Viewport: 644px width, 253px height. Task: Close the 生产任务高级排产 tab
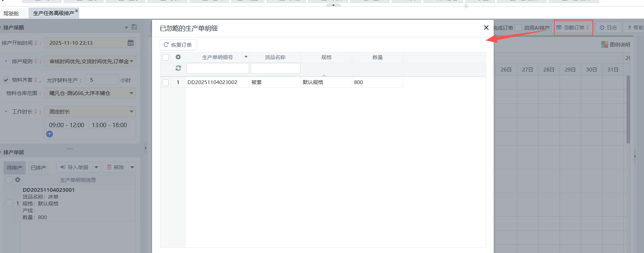[77, 11]
